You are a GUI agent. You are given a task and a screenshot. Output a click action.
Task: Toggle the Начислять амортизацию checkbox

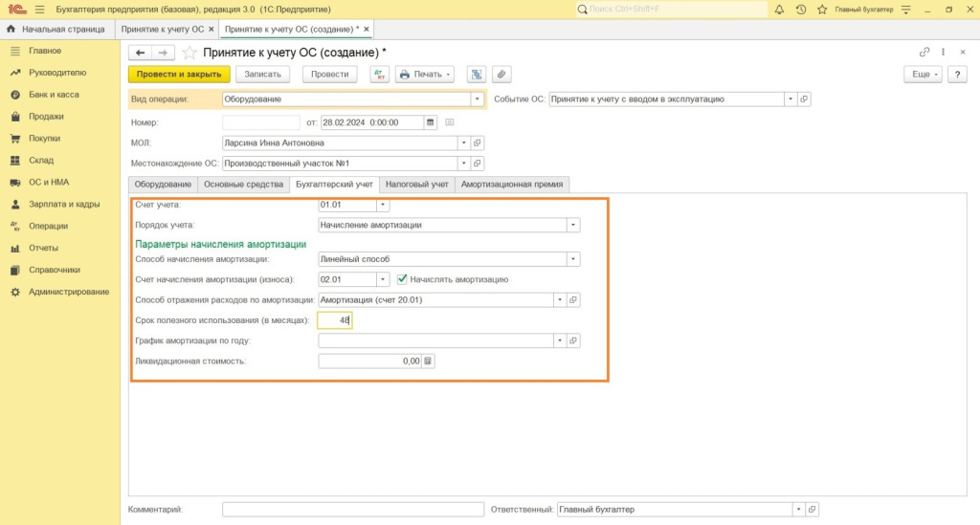403,279
